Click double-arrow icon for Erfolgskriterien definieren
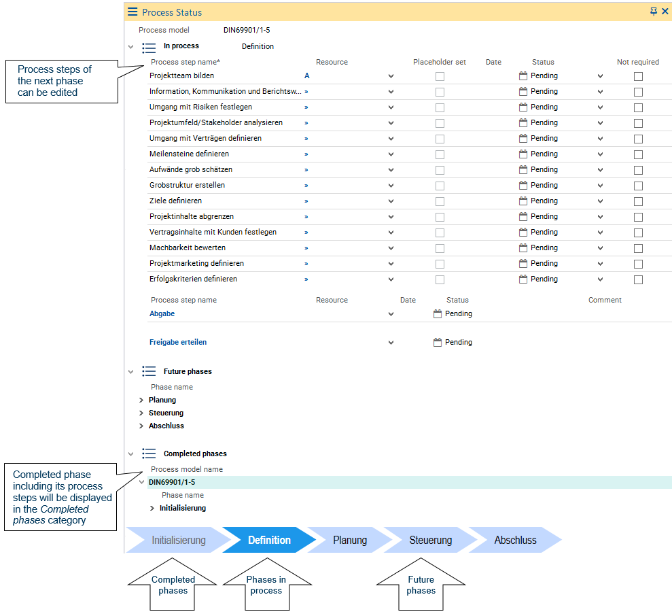This screenshot has height=616, width=672. point(306,279)
